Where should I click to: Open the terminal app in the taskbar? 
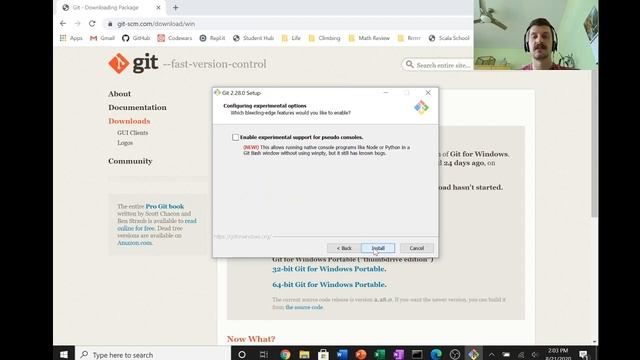pos(417,355)
